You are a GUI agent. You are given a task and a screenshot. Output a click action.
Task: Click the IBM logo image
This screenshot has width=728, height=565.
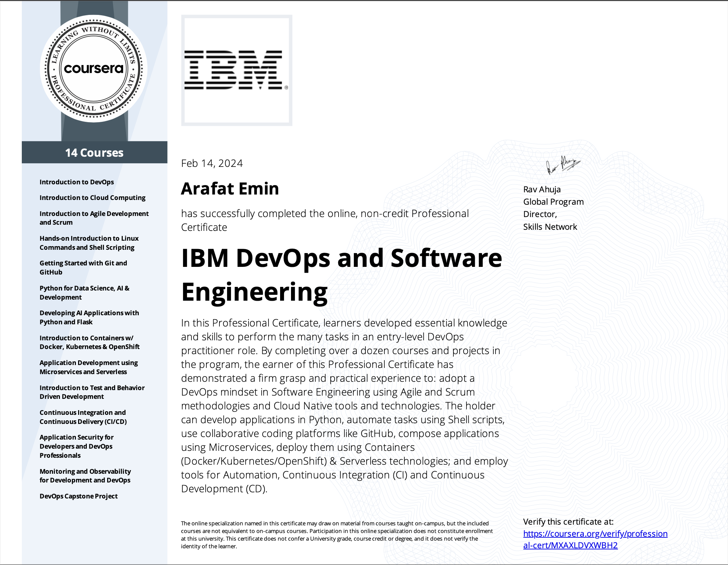coord(236,70)
